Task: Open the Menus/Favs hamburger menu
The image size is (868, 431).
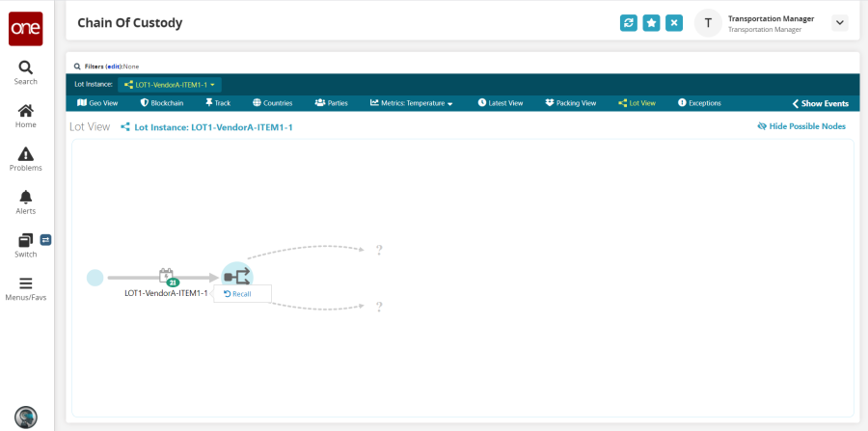Action: click(x=25, y=289)
